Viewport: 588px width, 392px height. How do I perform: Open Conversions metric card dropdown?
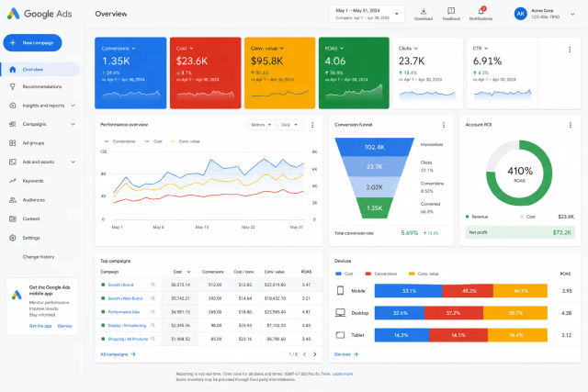[133, 49]
